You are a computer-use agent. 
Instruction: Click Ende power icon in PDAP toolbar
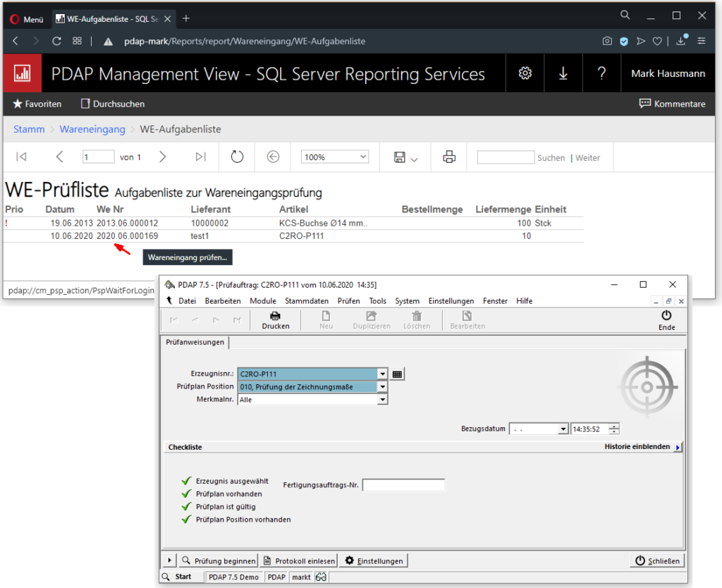[666, 320]
